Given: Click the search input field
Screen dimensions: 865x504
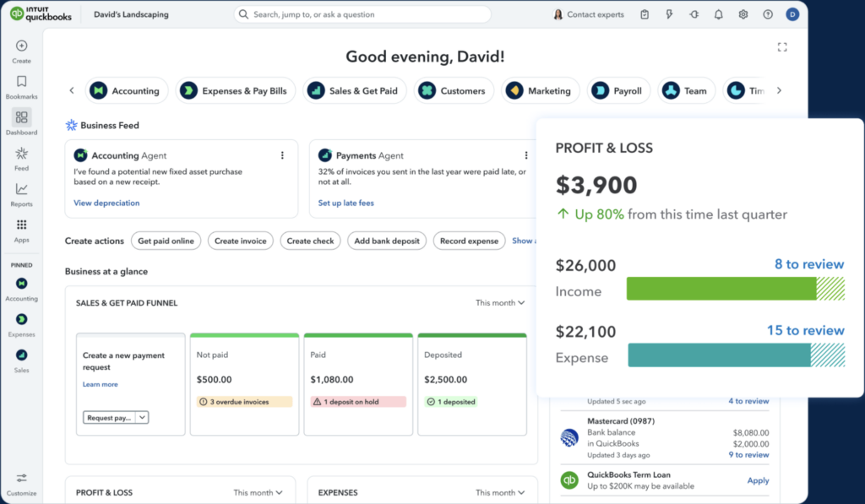Looking at the screenshot, I should 362,14.
